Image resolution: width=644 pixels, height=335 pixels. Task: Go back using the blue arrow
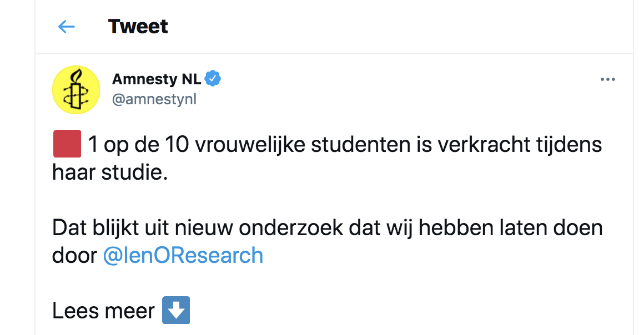coord(67,27)
